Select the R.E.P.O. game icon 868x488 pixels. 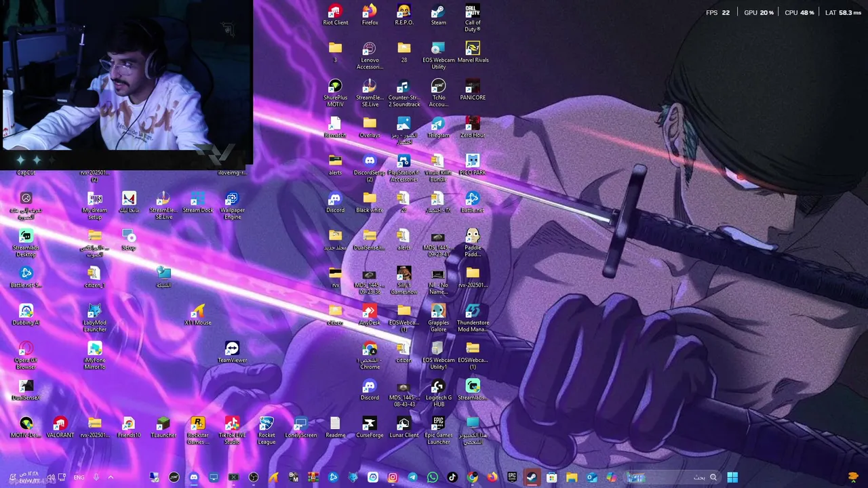(404, 15)
